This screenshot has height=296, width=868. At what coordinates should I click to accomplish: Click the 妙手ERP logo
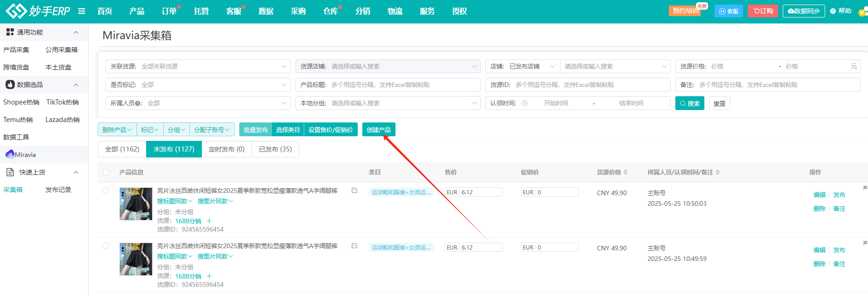38,11
